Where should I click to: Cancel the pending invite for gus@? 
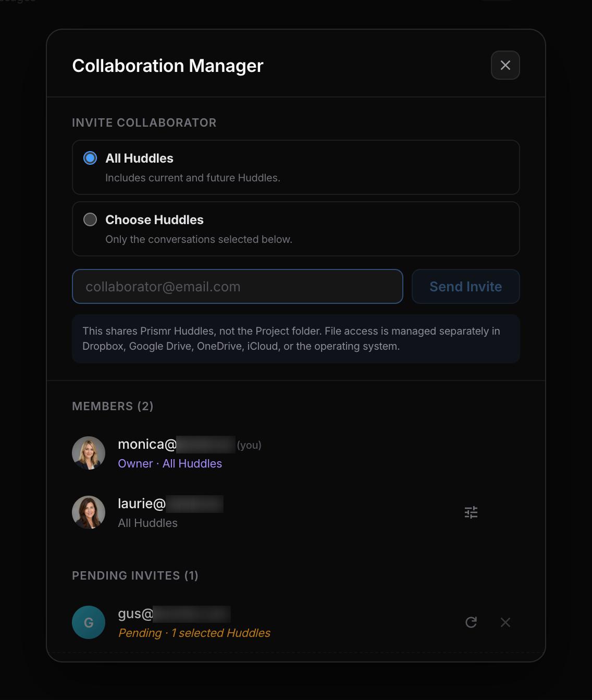pyautogui.click(x=505, y=622)
